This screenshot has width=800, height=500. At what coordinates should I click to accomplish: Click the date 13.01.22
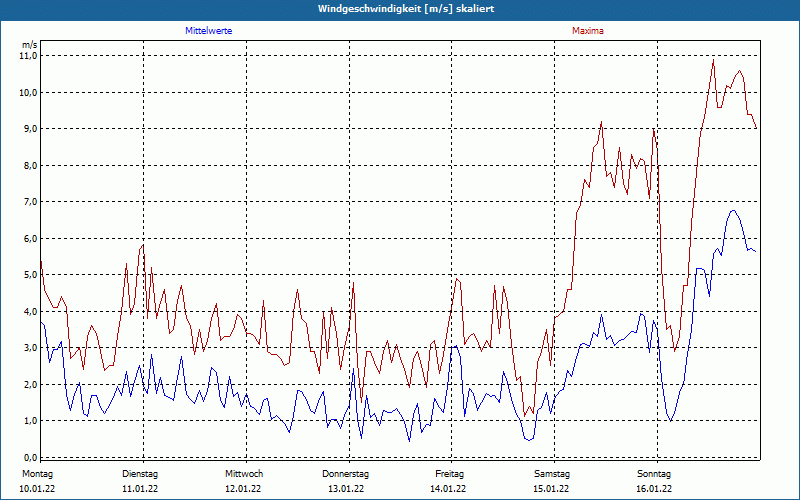point(346,489)
